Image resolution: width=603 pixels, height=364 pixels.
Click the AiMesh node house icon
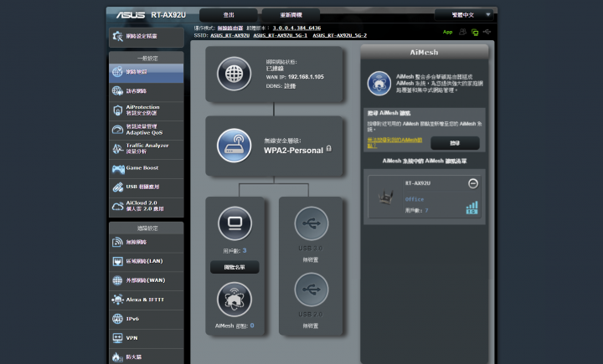click(234, 299)
